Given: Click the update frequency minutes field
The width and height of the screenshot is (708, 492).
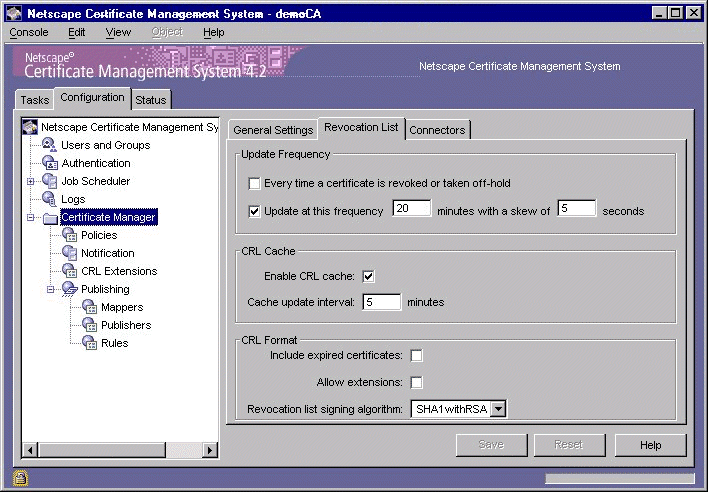Looking at the screenshot, I should coord(411,208).
